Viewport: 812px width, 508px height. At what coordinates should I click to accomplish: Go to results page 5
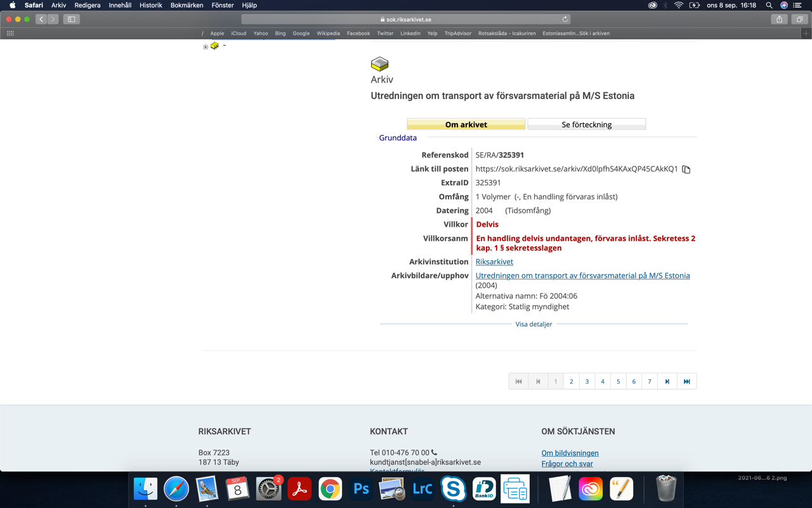618,382
